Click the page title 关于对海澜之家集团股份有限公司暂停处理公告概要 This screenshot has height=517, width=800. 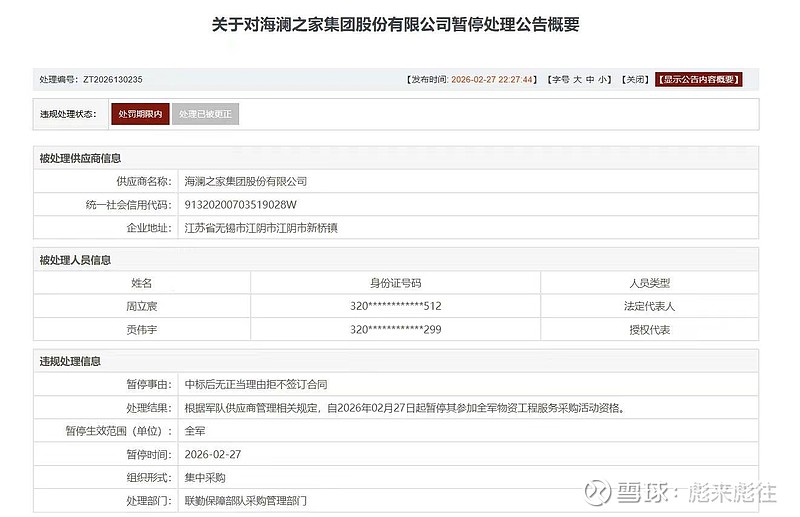(395, 24)
